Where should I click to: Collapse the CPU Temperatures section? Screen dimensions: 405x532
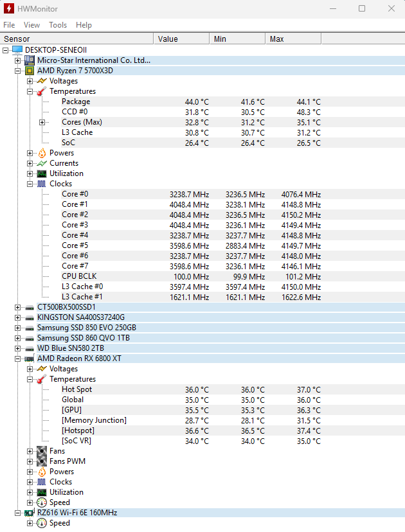pos(30,91)
